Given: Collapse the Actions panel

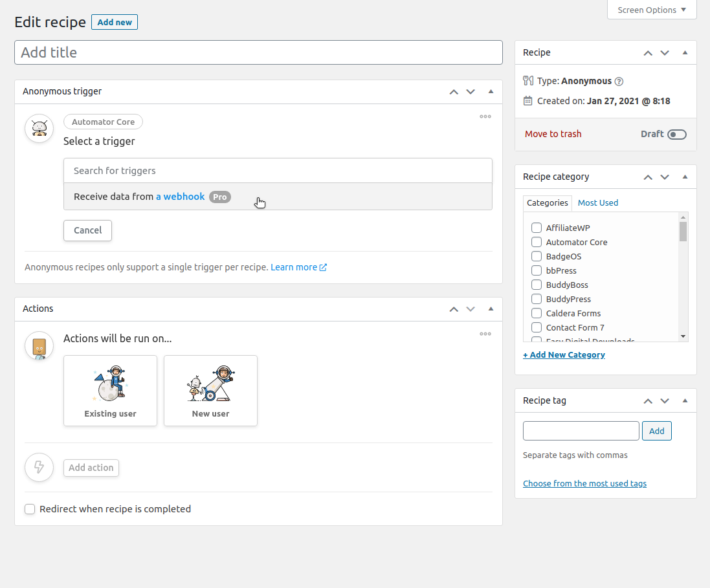Looking at the screenshot, I should tap(491, 309).
